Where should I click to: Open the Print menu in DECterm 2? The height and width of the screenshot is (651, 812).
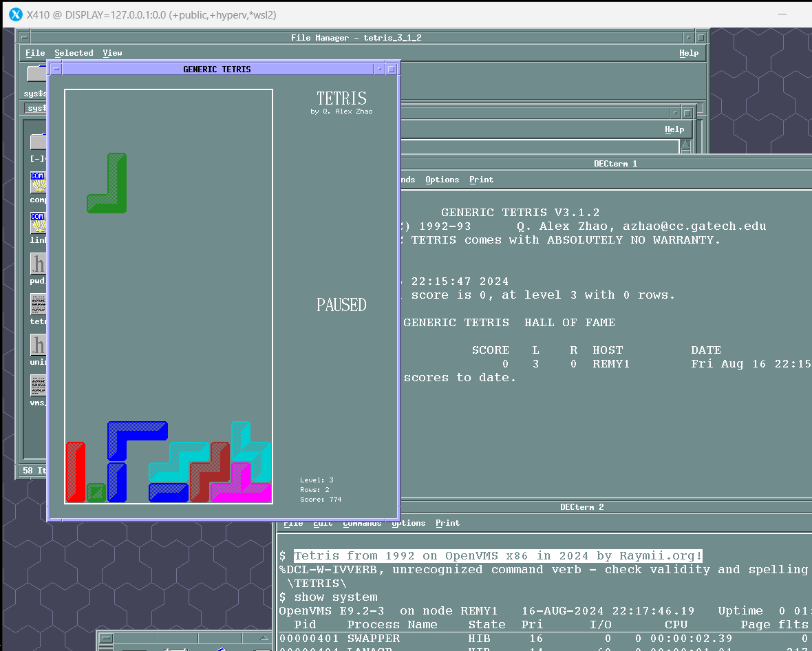(x=447, y=522)
